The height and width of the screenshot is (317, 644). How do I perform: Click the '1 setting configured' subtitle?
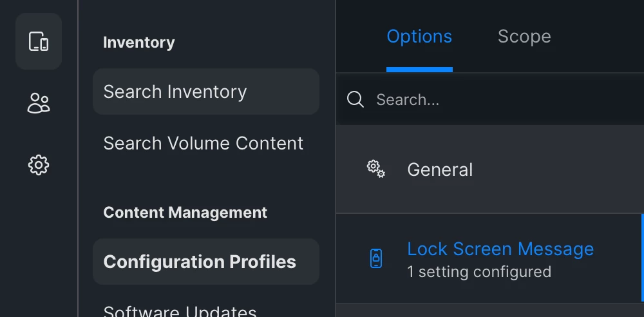(x=479, y=272)
